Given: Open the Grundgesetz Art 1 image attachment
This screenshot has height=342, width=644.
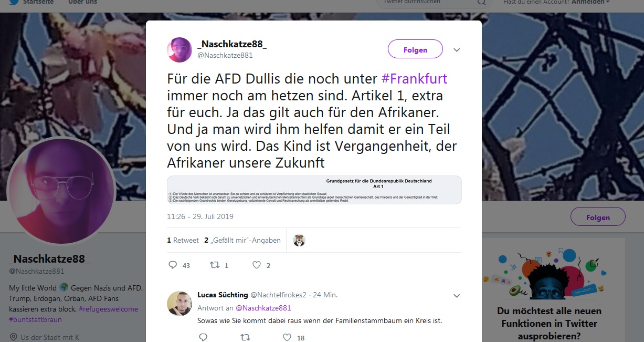Looking at the screenshot, I should coord(314,190).
